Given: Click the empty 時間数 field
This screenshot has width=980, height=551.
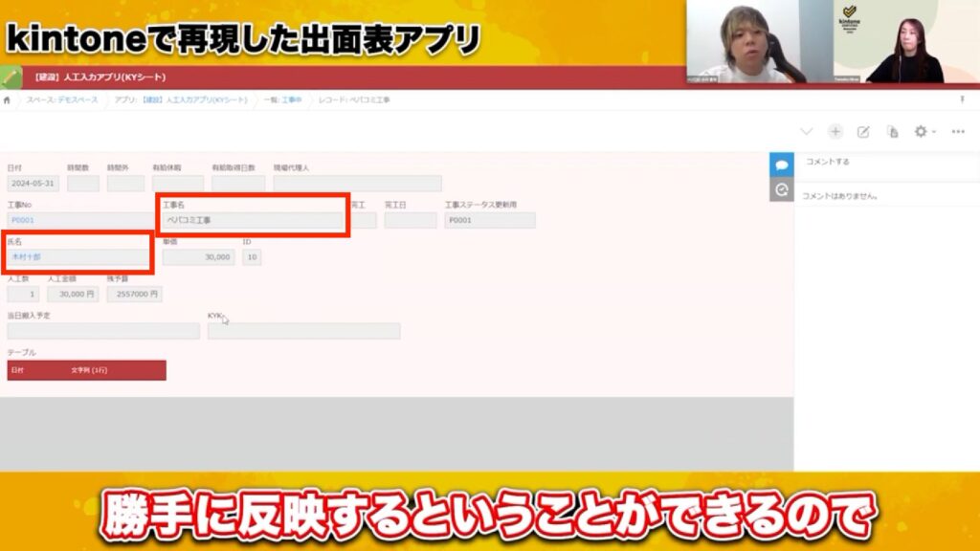Looking at the screenshot, I should (83, 183).
